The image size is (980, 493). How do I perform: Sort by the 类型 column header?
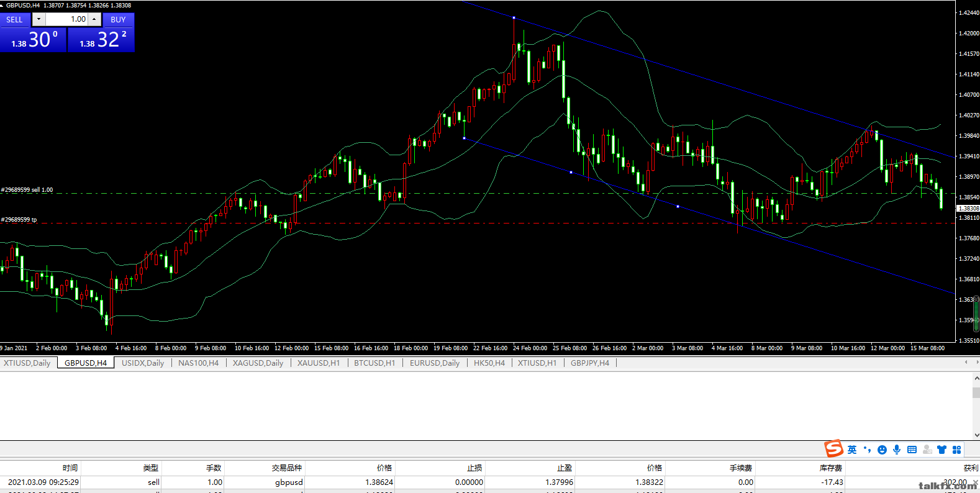tap(121, 468)
